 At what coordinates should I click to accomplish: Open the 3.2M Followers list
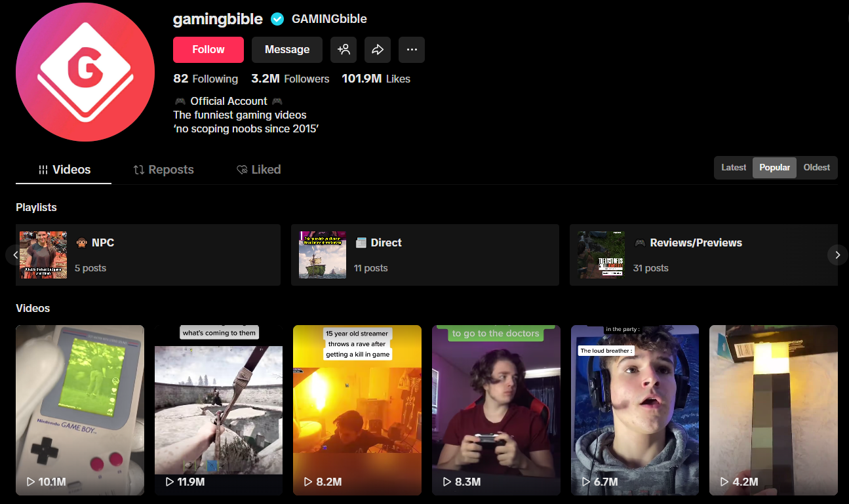[290, 78]
